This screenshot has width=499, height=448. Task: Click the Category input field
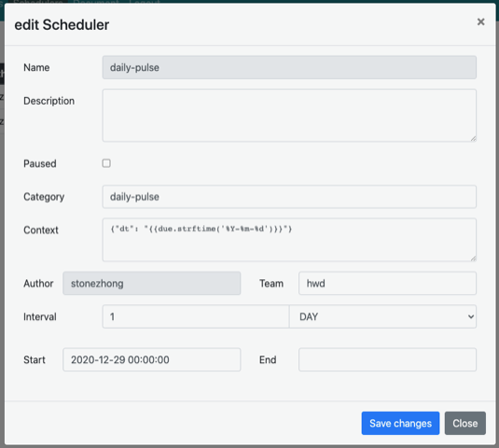[289, 197]
